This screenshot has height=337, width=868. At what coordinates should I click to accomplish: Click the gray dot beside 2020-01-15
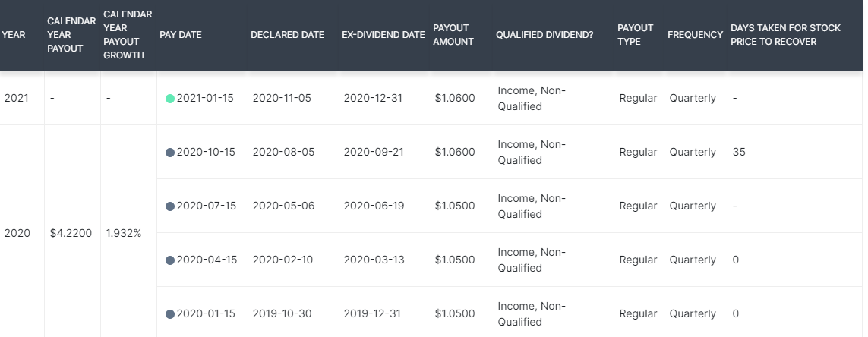tap(170, 314)
